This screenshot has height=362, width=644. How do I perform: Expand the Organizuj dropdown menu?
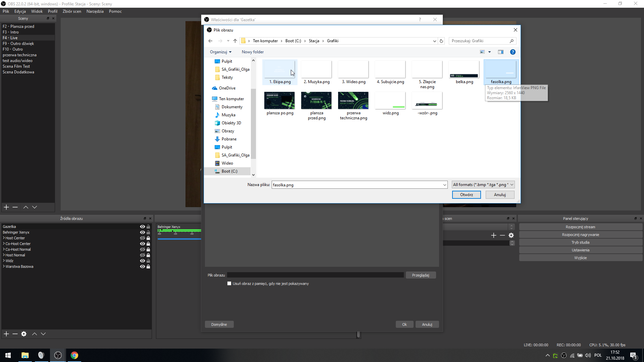click(x=221, y=52)
